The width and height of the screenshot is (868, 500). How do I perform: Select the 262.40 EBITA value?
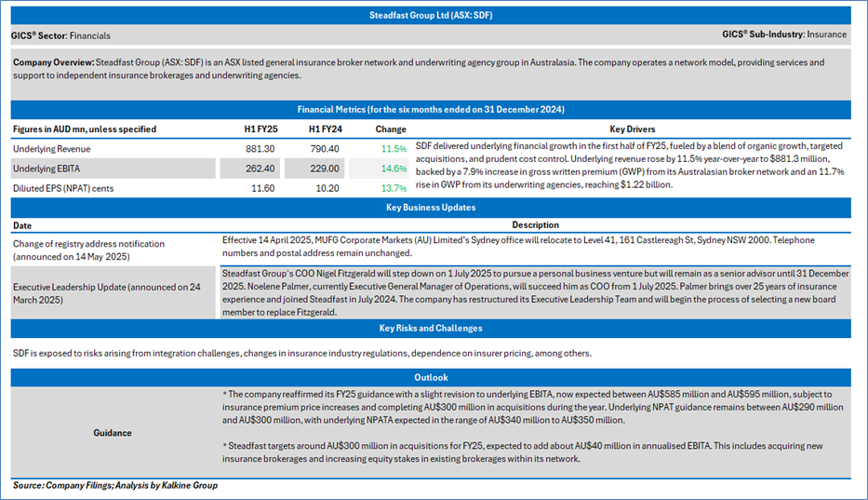point(260,169)
